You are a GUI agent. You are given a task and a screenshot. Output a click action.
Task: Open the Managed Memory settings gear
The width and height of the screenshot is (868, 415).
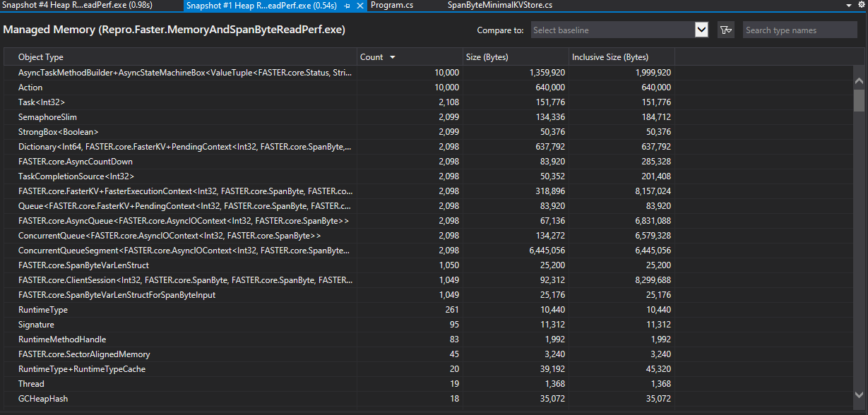861,4
